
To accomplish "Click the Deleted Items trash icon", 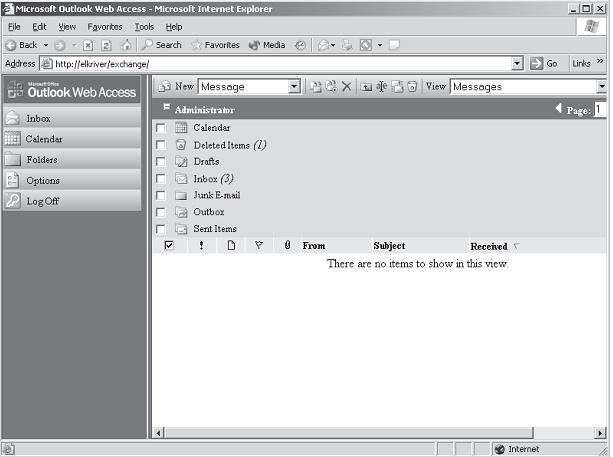I will (181, 145).
